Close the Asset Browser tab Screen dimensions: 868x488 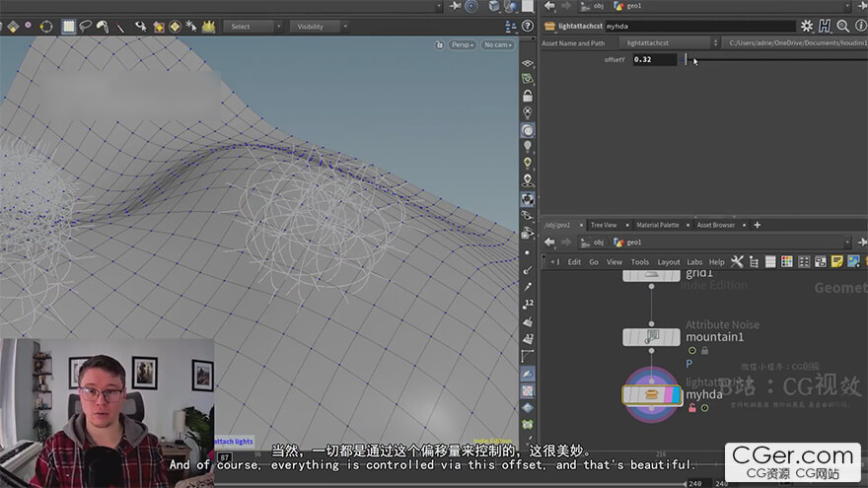[744, 225]
